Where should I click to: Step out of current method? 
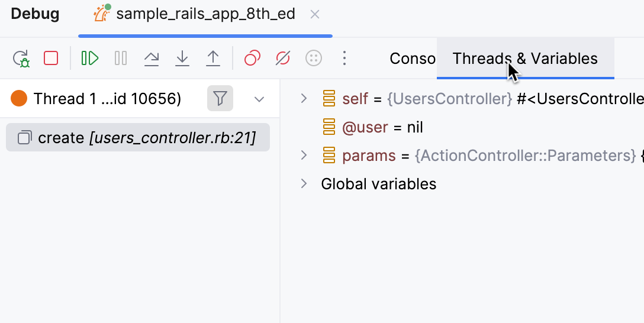213,58
